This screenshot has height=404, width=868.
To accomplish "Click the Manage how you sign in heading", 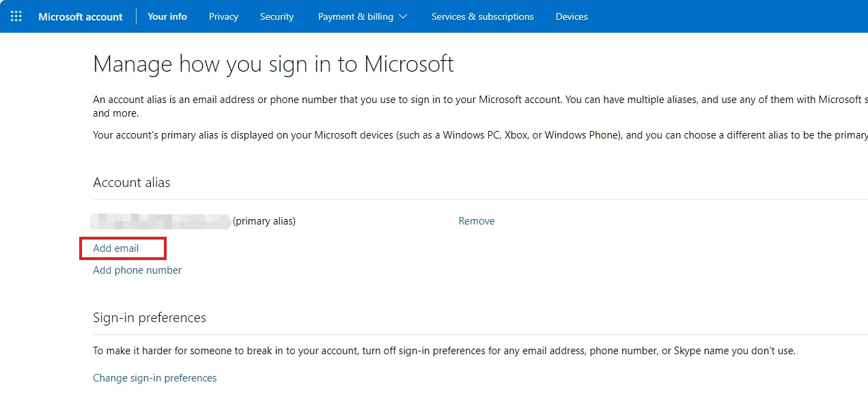I will pos(273,64).
